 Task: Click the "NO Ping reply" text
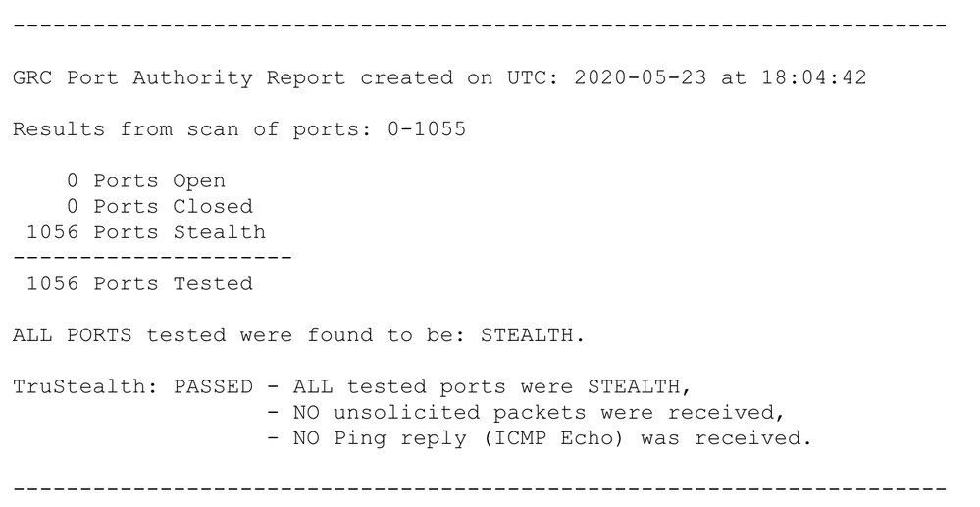tap(365, 438)
